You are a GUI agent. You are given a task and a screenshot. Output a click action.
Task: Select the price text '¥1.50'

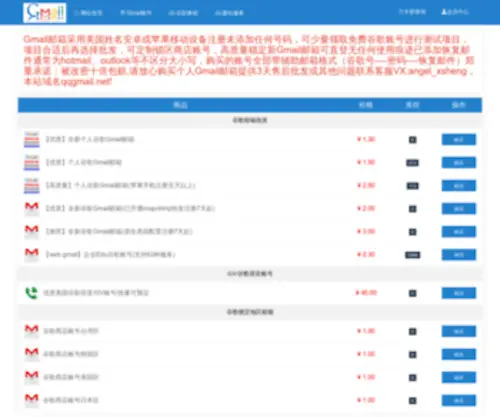coord(366,162)
